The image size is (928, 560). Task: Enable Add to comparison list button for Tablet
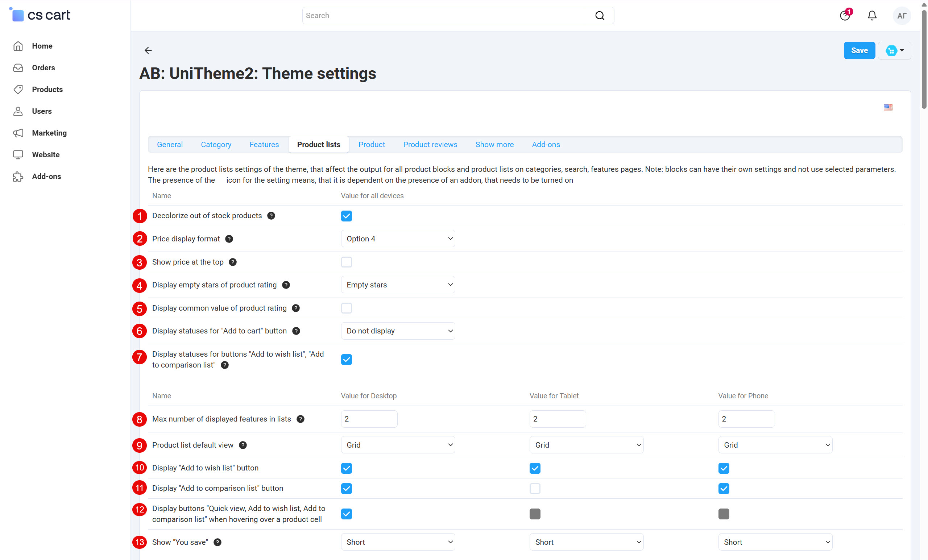[535, 489]
